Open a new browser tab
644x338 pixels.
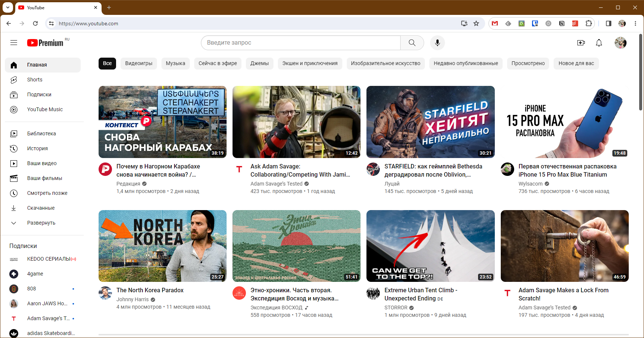coord(109,7)
